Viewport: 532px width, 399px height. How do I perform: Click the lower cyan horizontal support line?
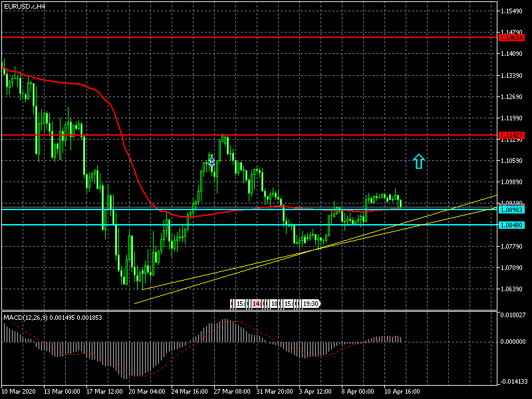[199, 225]
